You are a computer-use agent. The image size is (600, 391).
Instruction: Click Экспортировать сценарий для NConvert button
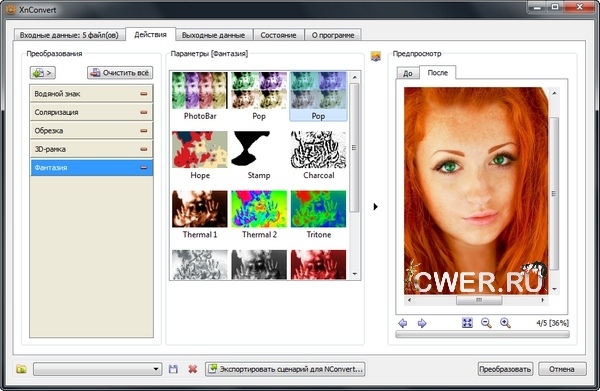click(x=285, y=369)
